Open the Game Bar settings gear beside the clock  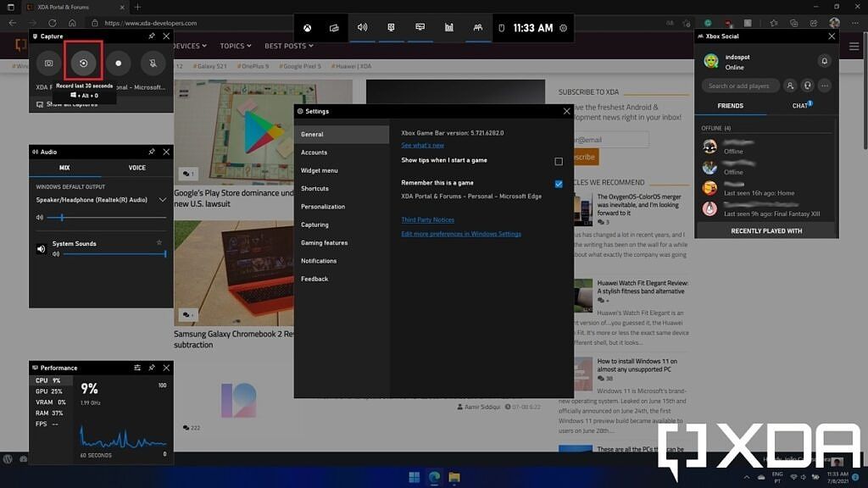point(564,28)
